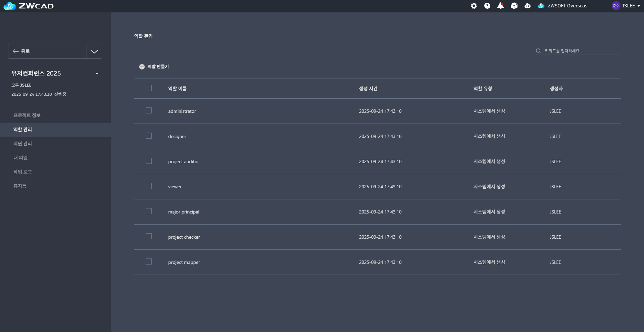The width and height of the screenshot is (644, 332).
Task: Click JSLEE creator in the viewer row
Action: [555, 187]
